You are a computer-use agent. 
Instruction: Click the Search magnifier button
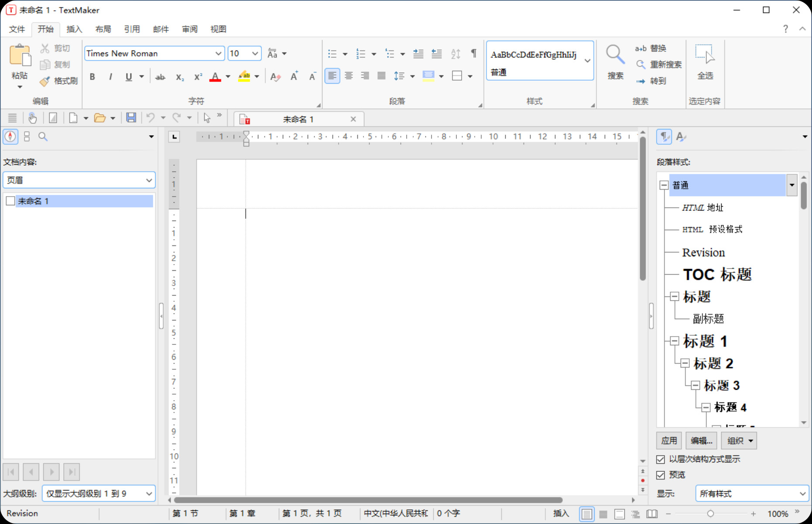tap(615, 62)
